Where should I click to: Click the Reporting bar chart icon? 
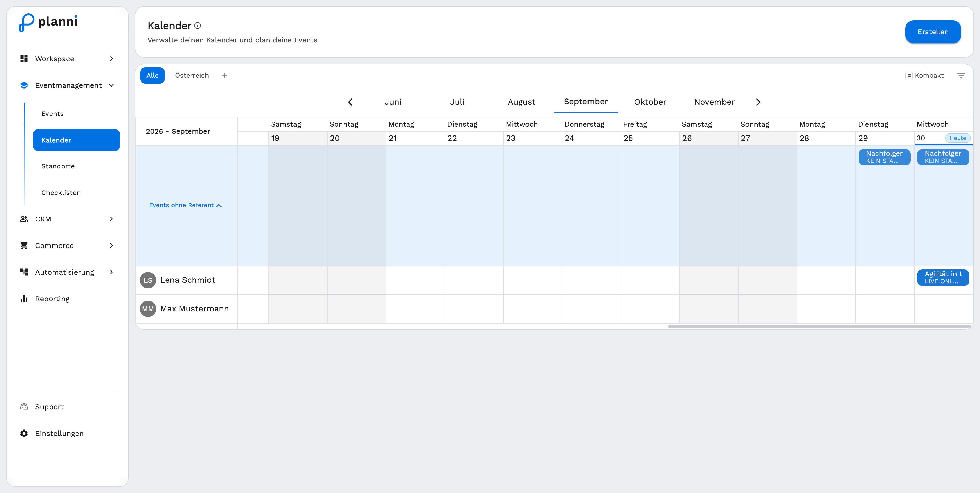tap(24, 299)
